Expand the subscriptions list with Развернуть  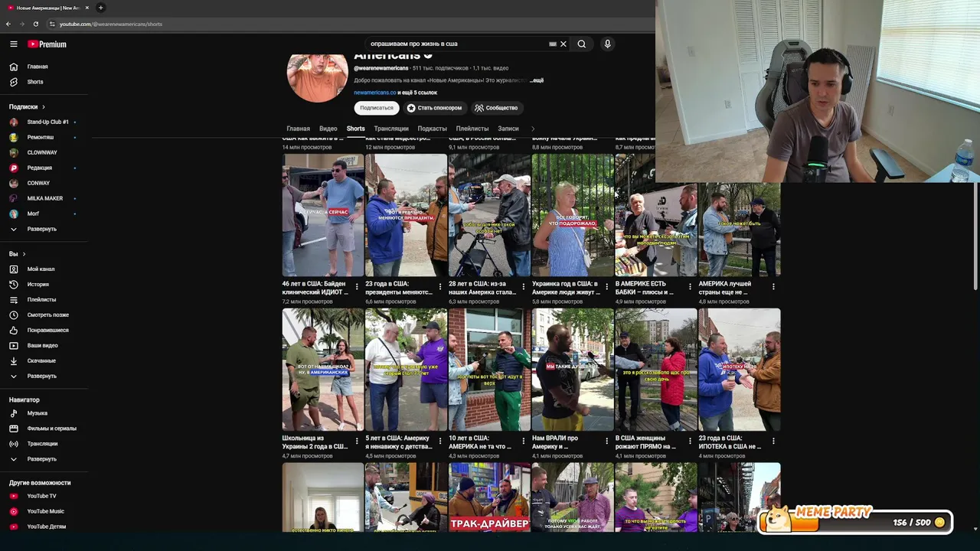[x=41, y=230]
